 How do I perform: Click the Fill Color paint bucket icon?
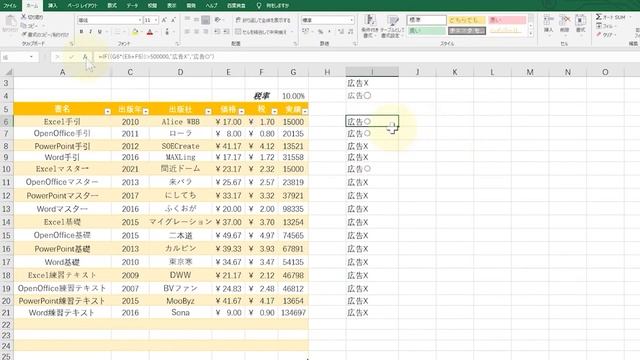(x=135, y=32)
